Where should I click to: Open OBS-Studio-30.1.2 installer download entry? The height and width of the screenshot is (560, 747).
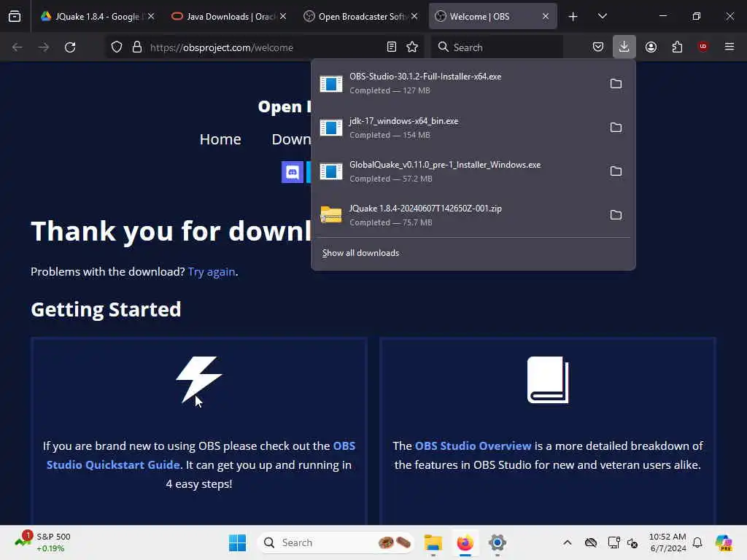457,83
